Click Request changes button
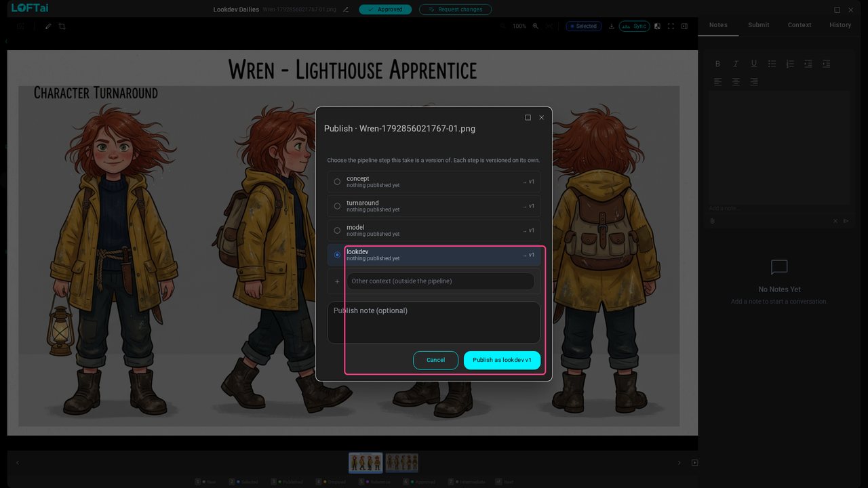This screenshot has height=488, width=868. tap(455, 9)
